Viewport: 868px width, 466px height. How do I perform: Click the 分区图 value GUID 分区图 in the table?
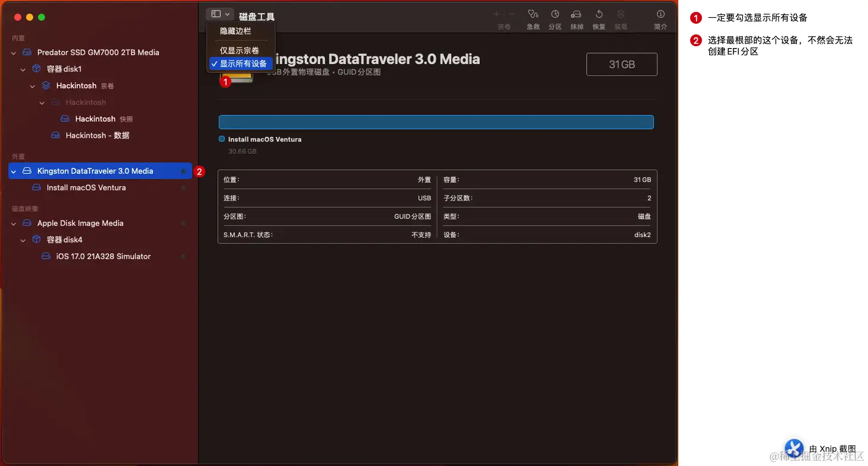click(413, 216)
